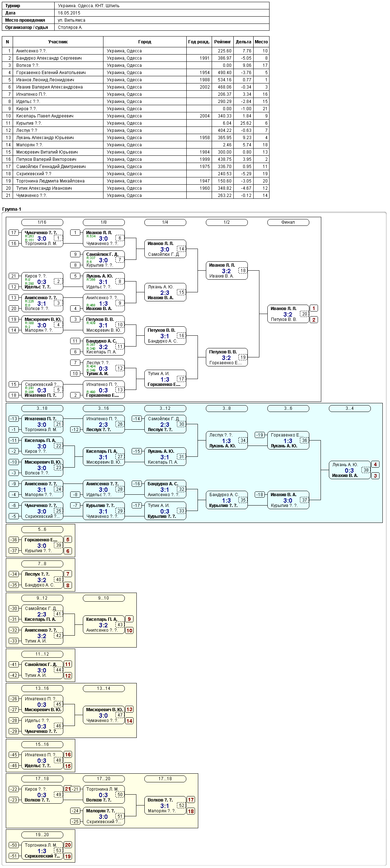Click the '9...12' bracket header
390x868 pixels.
42,598
